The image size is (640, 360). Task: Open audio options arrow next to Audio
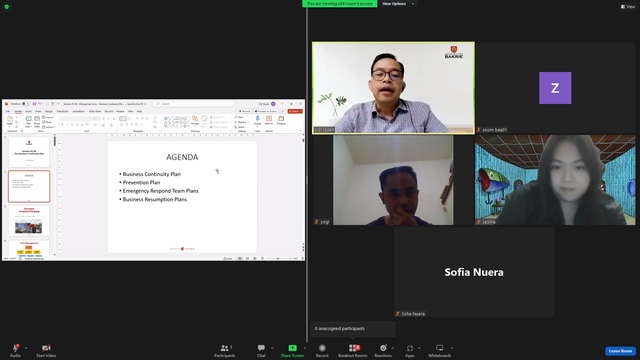coord(26,348)
